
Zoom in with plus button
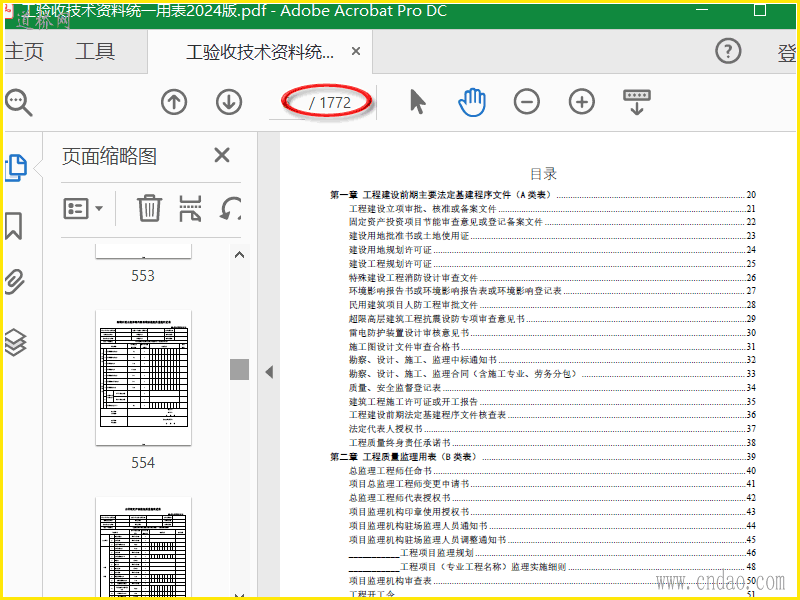point(582,102)
